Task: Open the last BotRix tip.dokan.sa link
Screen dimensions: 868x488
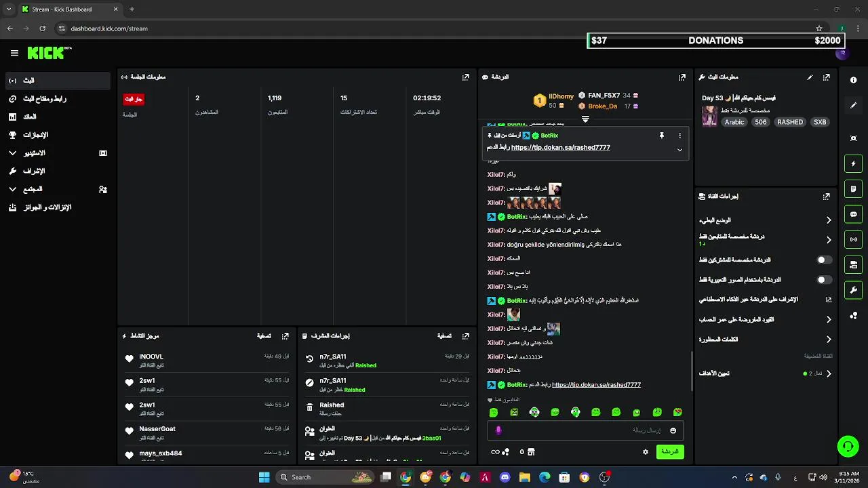Action: 596,385
